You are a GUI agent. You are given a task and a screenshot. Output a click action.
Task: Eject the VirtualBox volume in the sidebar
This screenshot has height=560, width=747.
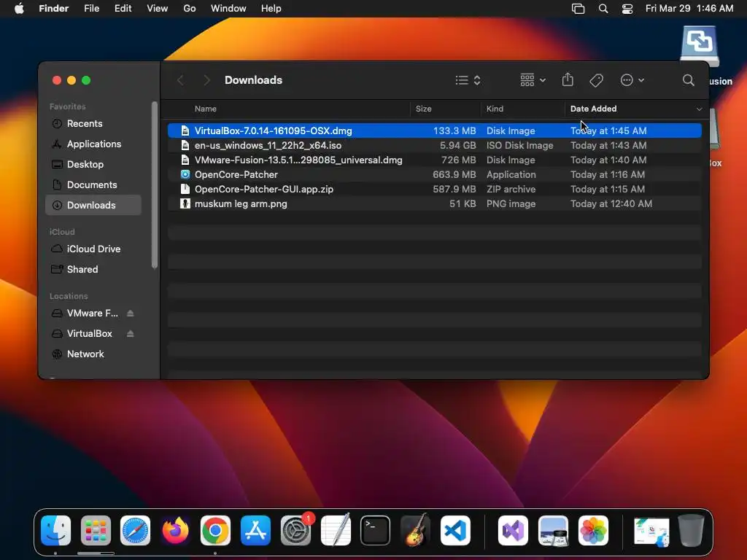tap(130, 334)
